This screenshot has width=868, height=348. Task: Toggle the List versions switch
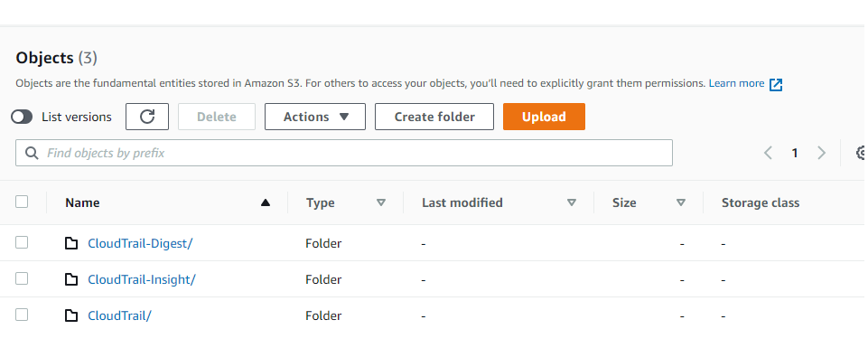[23, 117]
